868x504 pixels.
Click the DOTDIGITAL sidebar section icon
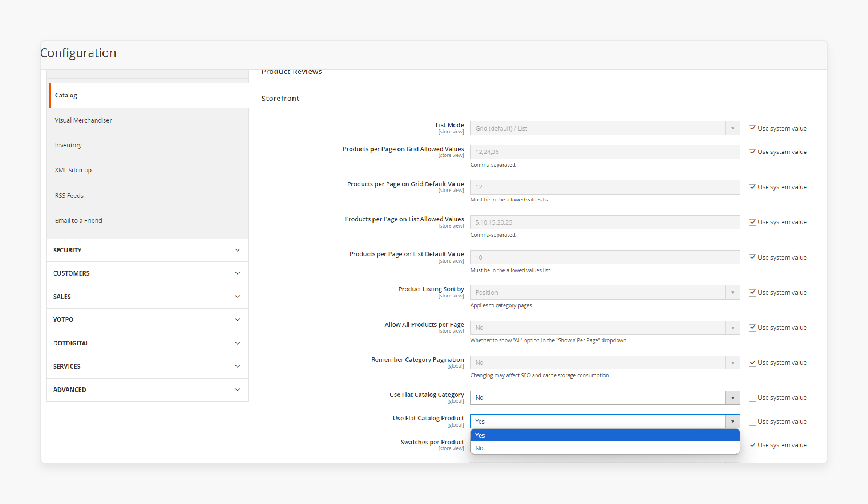coord(239,343)
